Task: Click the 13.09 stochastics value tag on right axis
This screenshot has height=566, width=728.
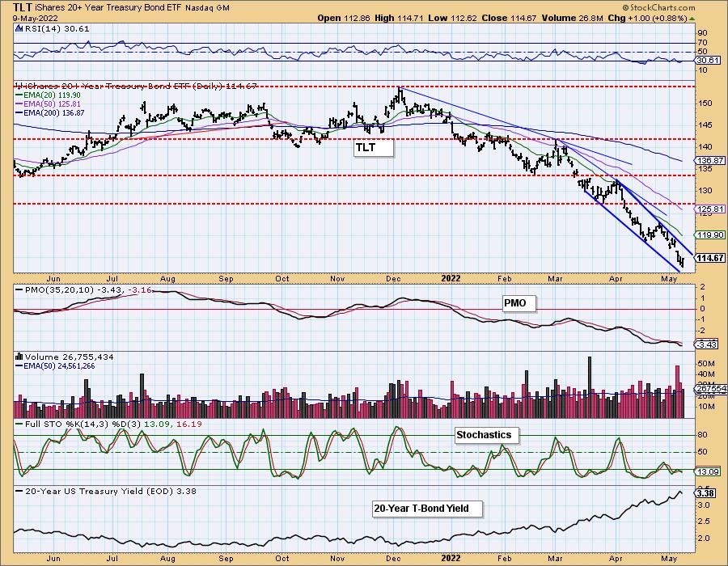Action: (x=708, y=472)
